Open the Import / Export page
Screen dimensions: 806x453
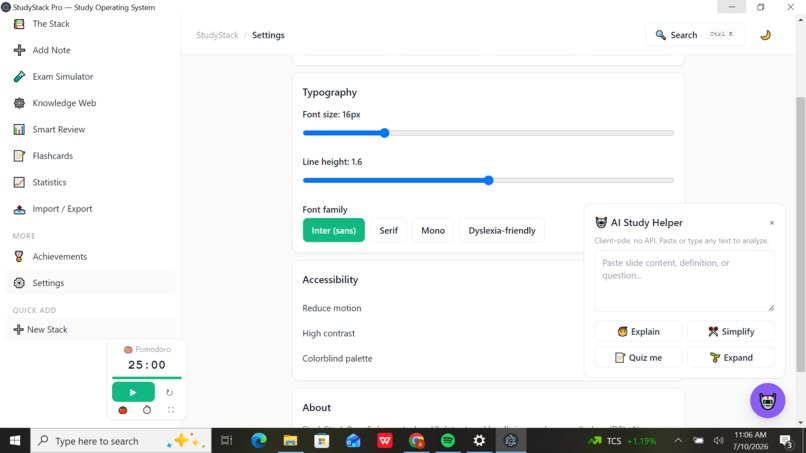coord(90,209)
